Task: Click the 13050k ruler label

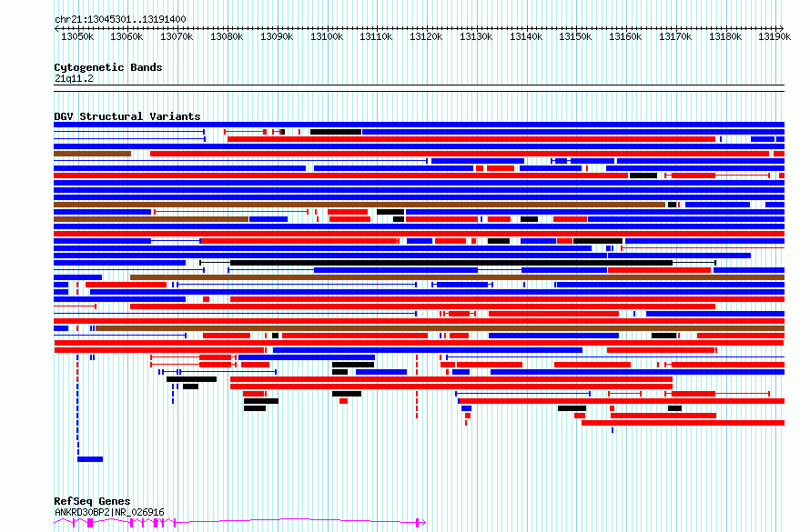Action: tap(77, 36)
